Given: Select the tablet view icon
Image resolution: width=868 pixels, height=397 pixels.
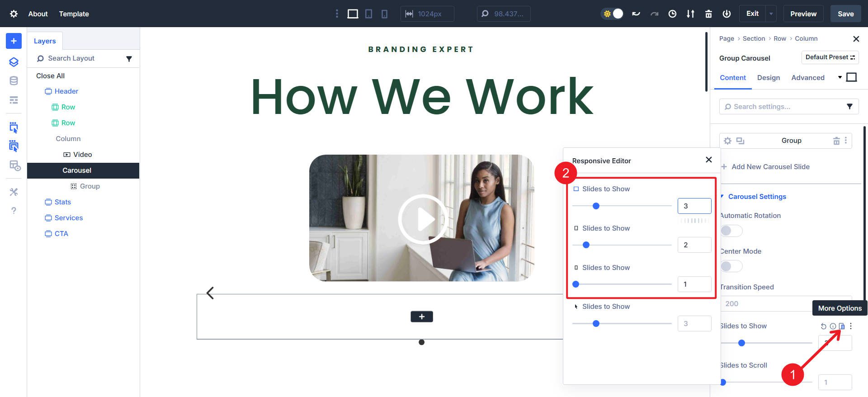Looking at the screenshot, I should 368,14.
